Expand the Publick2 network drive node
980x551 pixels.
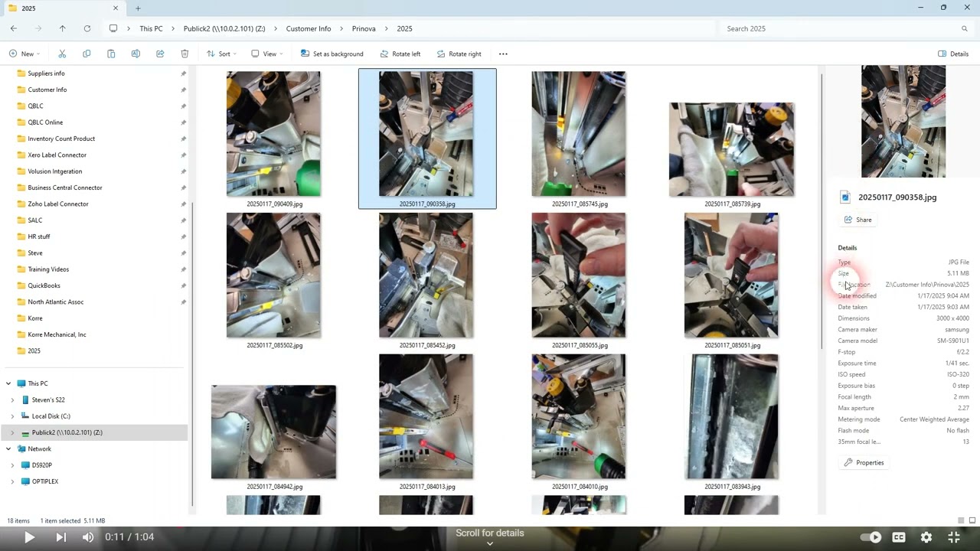pyautogui.click(x=12, y=432)
